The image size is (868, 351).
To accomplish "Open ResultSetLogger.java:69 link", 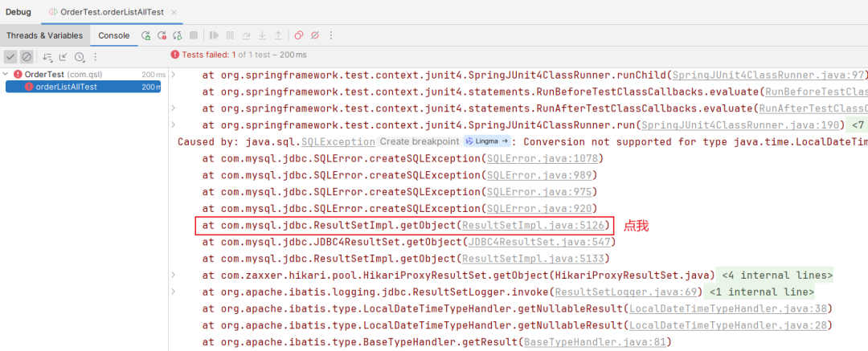I will (625, 292).
